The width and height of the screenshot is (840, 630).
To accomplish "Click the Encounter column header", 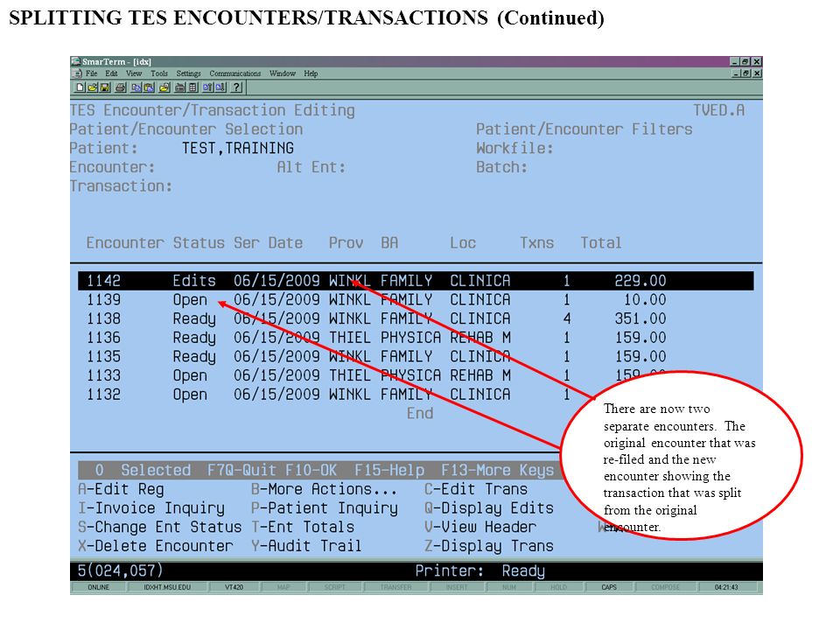I will point(125,242).
